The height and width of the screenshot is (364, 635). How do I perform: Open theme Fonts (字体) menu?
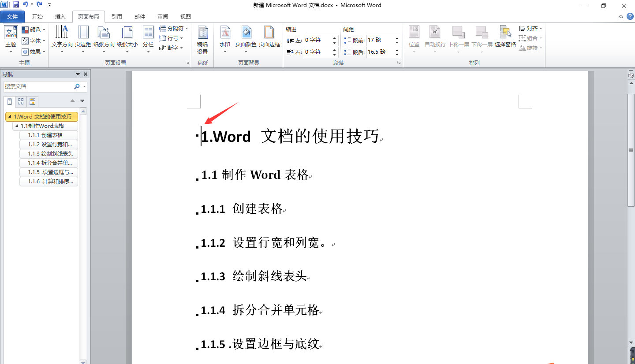coord(34,41)
